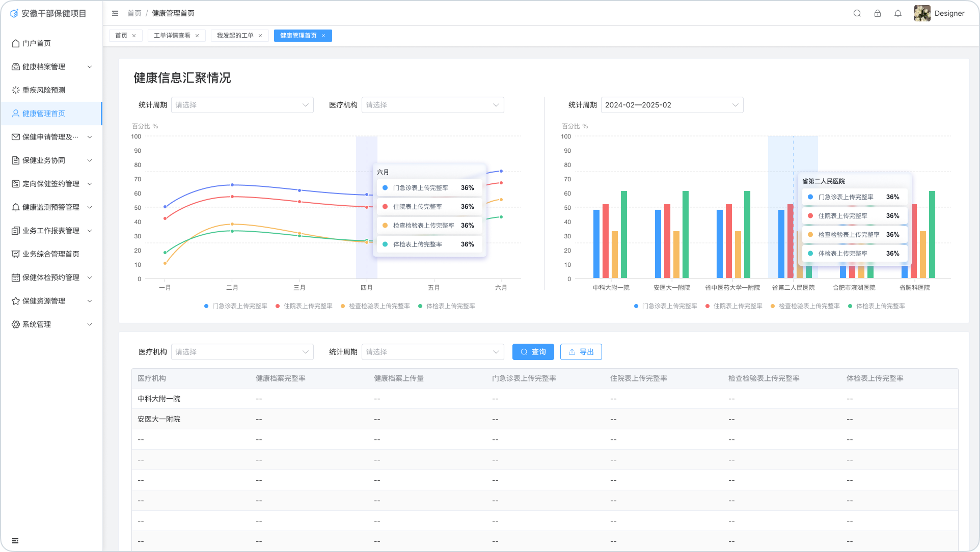Expand 保健业务协同 submenu chevron
Image resolution: width=980 pixels, height=552 pixels.
point(90,160)
